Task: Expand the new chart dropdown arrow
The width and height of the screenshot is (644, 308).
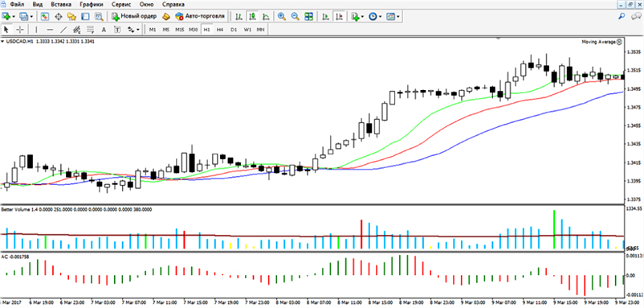Action: [14, 16]
